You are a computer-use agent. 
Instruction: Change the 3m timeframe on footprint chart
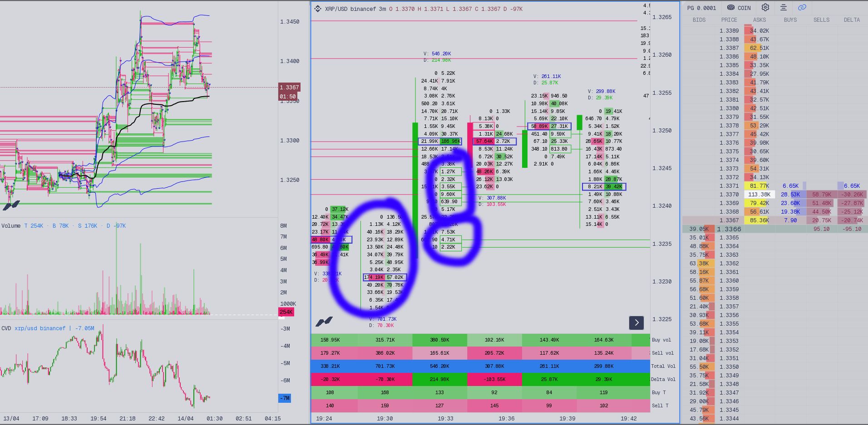click(x=382, y=9)
